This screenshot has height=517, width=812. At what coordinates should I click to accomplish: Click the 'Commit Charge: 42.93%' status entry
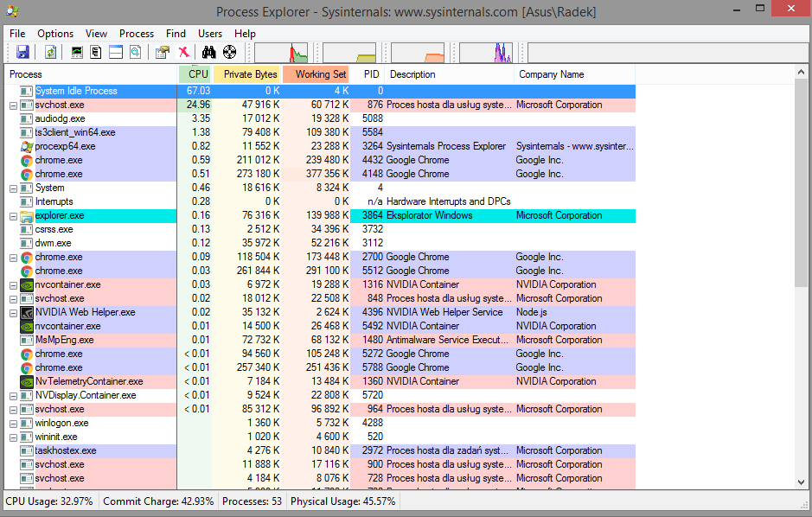tap(158, 501)
